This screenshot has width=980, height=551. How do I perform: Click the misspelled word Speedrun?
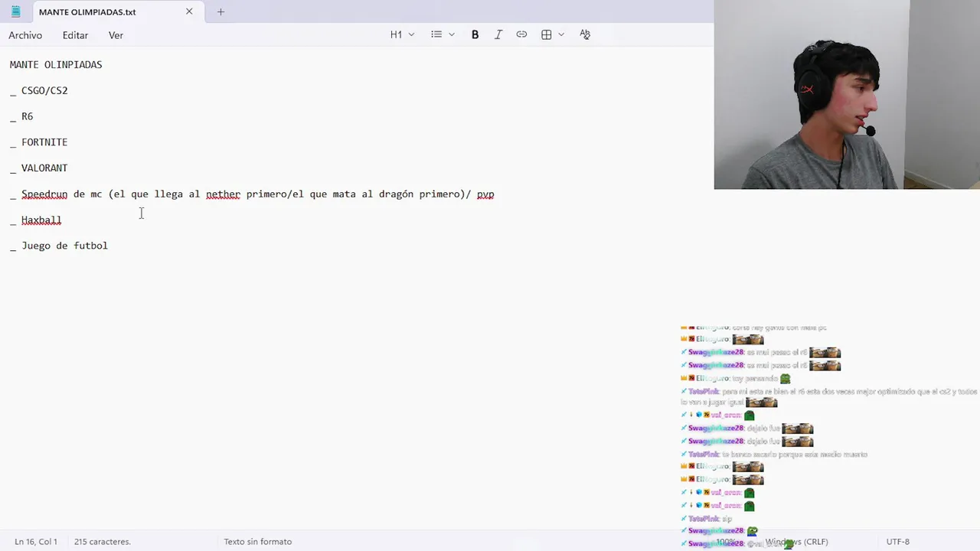(44, 194)
